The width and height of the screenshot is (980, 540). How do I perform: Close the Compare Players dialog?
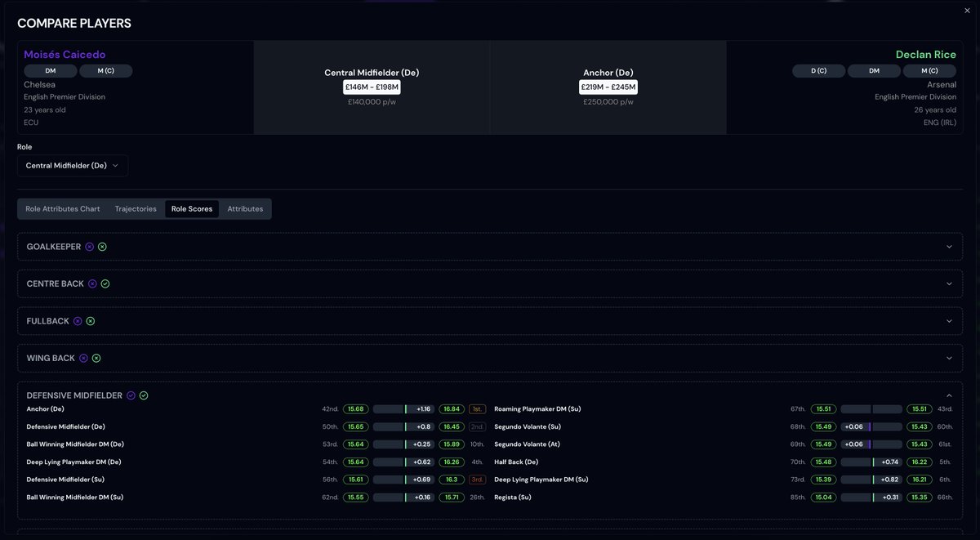point(968,10)
